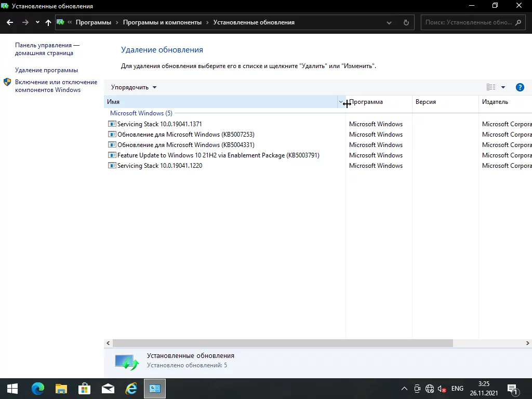Image resolution: width=532 pixels, height=399 pixels.
Task: Go back with the left arrow button
Action: pyautogui.click(x=10, y=22)
